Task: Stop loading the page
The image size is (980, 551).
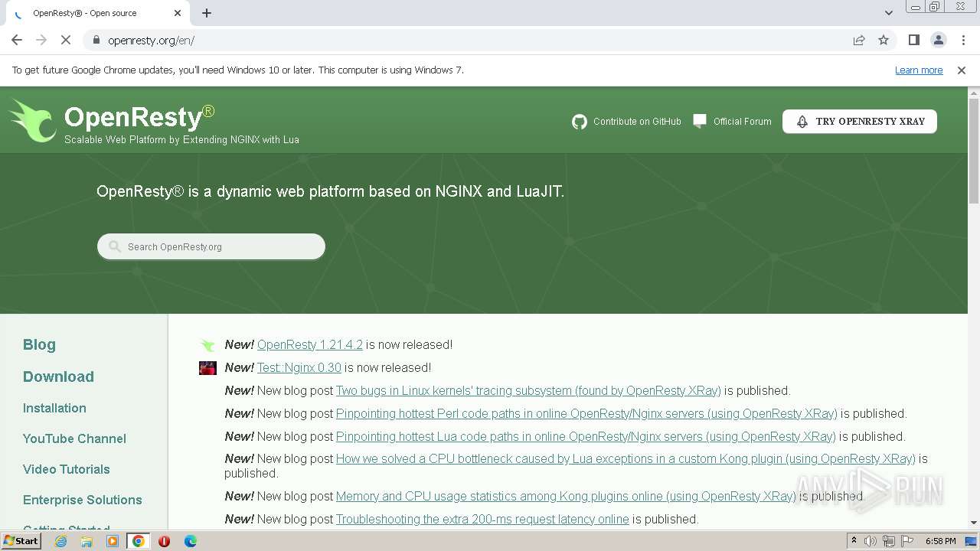Action: [66, 40]
